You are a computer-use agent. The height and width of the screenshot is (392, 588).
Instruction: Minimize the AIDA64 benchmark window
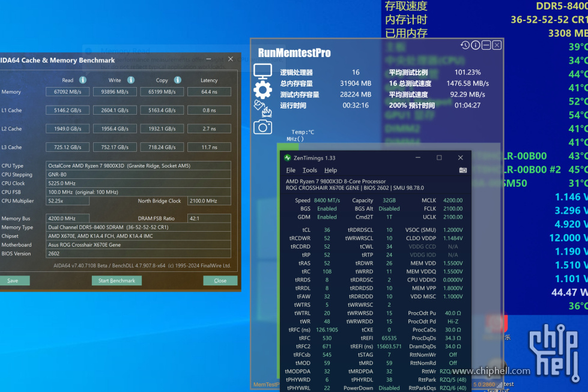click(x=209, y=59)
